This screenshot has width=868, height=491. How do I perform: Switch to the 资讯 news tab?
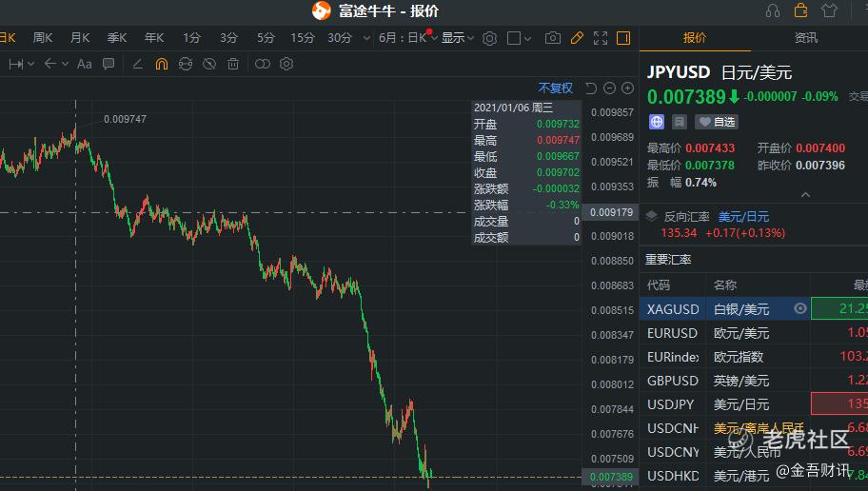806,38
